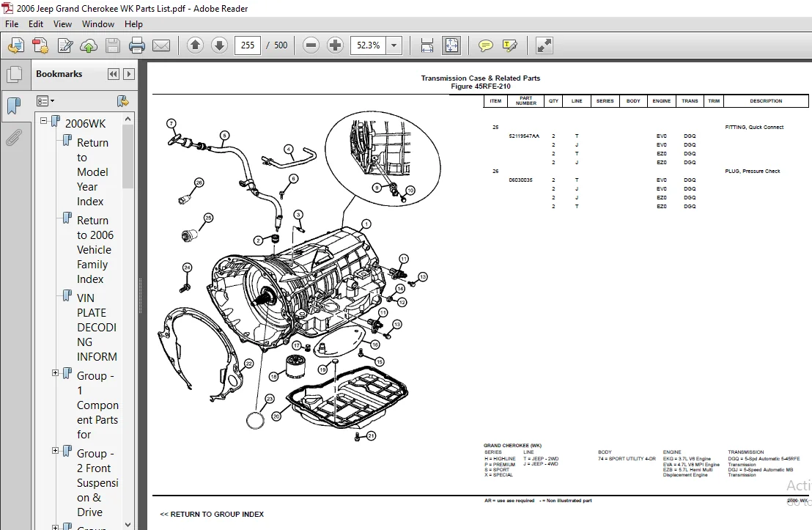This screenshot has width=812, height=530.
Task: Expand Group - 1 Component Parts bookmark
Action: click(x=55, y=373)
